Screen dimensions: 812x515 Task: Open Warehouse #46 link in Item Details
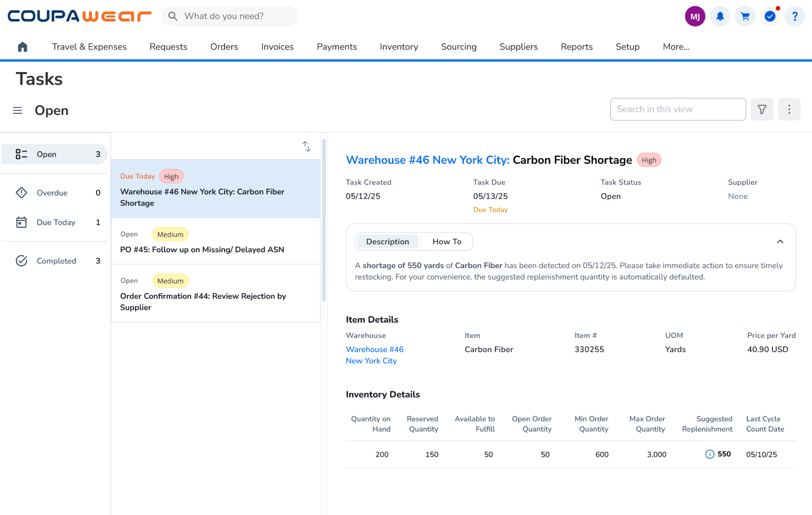[x=375, y=355]
